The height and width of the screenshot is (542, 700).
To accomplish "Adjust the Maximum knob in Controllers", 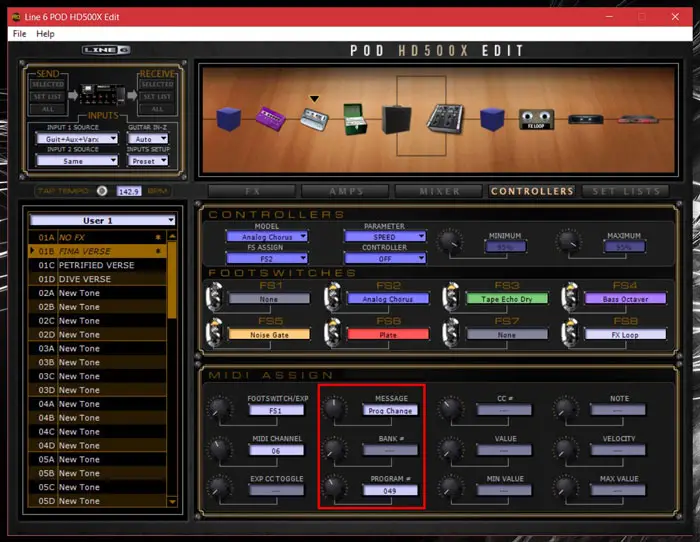I will point(568,241).
